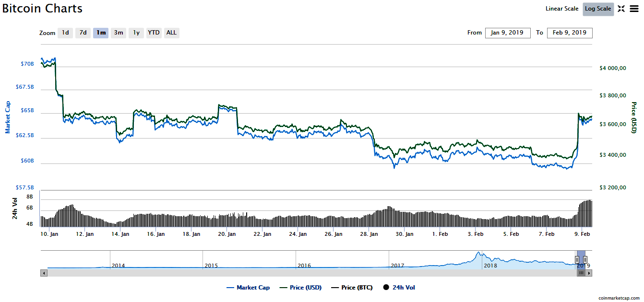
Task: Select the right range selector handle
Action: (586, 259)
